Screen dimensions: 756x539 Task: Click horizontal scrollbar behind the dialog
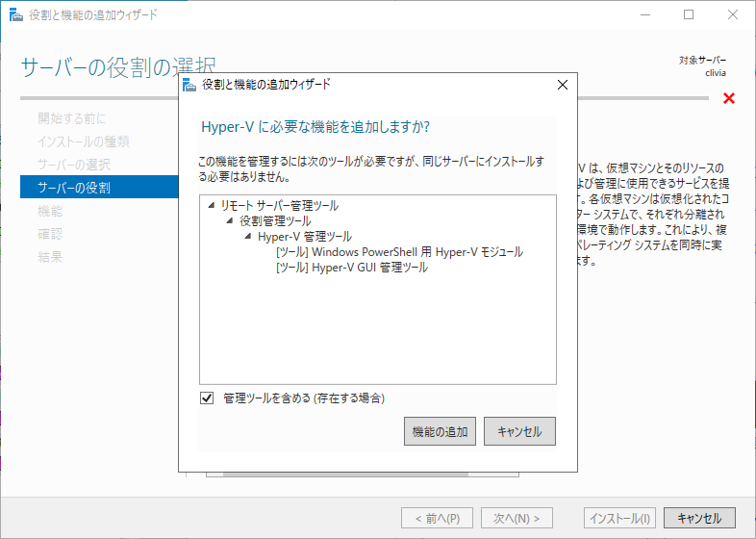[x=345, y=475]
